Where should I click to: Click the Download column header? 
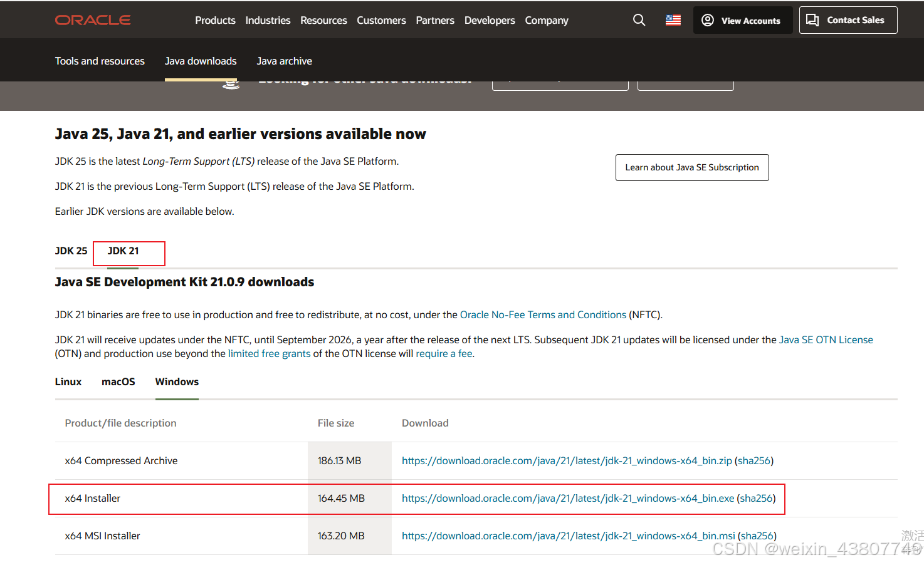pos(425,423)
